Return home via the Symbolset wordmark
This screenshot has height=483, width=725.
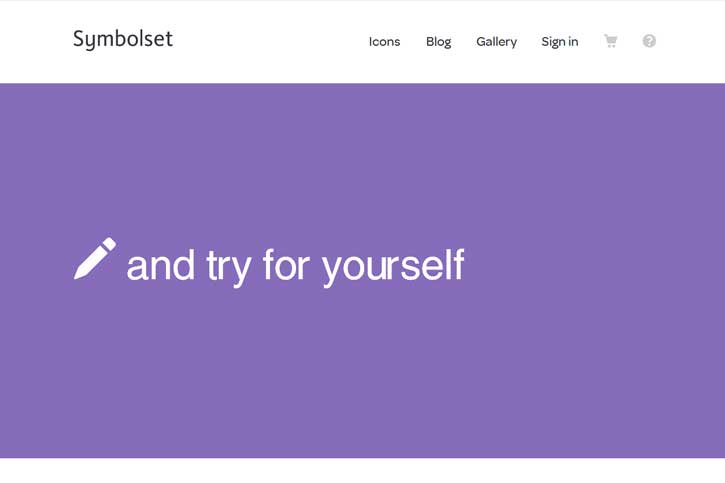(123, 39)
